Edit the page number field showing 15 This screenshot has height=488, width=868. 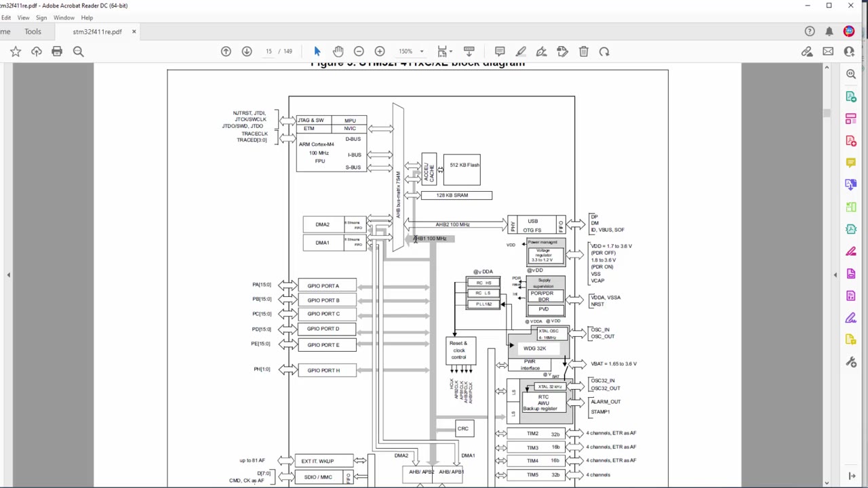tap(269, 52)
